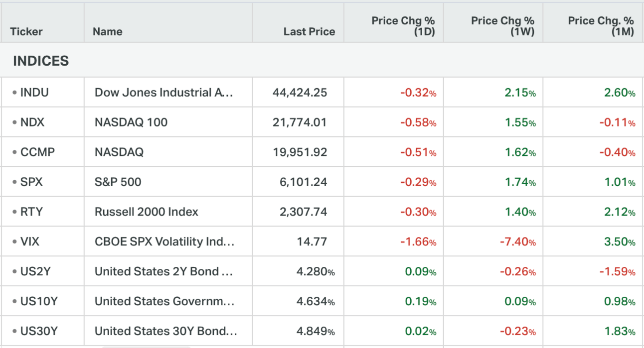Sort by Price Chg % (1W) header

(502, 26)
